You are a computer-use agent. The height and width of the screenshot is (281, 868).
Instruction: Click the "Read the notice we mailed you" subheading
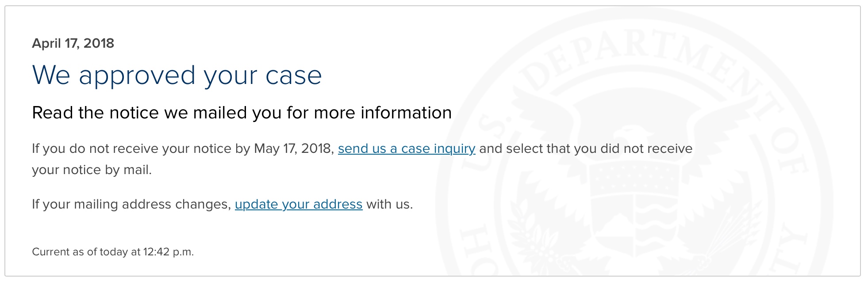pyautogui.click(x=242, y=113)
